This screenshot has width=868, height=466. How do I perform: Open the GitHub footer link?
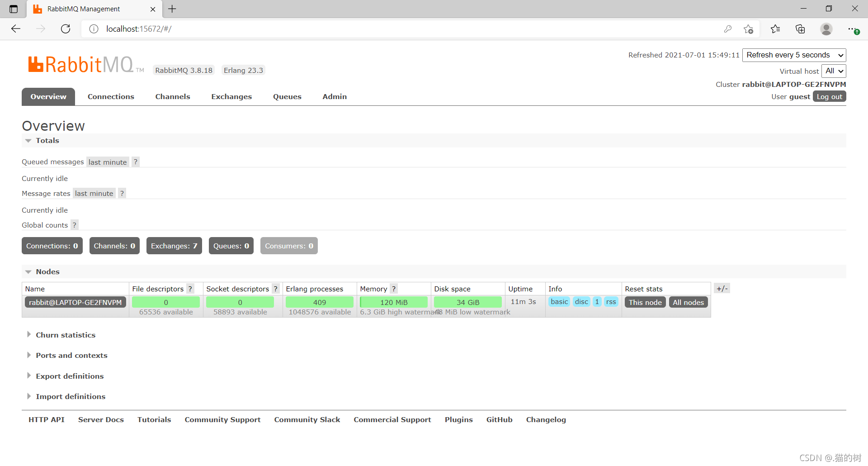pos(499,420)
